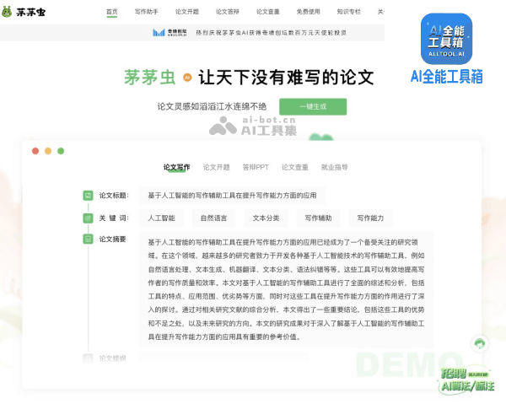Switch to the 答辩PPT tab
Screen dimensions: 506x420
click(256, 167)
